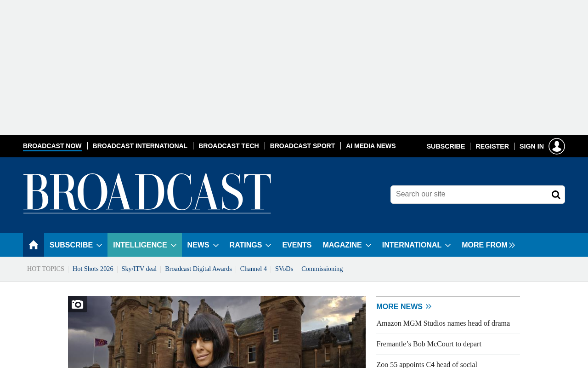Click the Intelligence text in main navigation
The width and height of the screenshot is (588, 368).
click(x=140, y=245)
